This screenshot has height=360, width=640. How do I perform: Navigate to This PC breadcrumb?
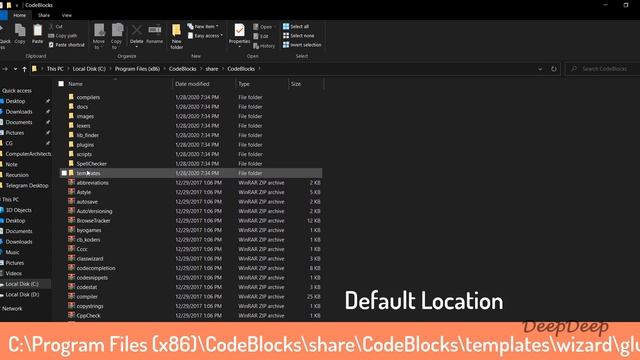tap(55, 69)
